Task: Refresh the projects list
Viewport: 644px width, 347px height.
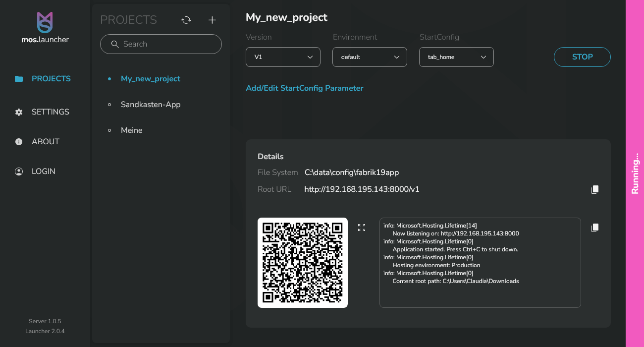Action: coord(186,20)
